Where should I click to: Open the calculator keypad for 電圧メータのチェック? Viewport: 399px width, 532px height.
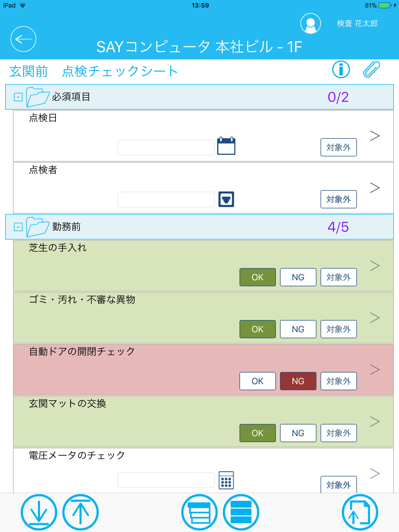click(x=226, y=480)
